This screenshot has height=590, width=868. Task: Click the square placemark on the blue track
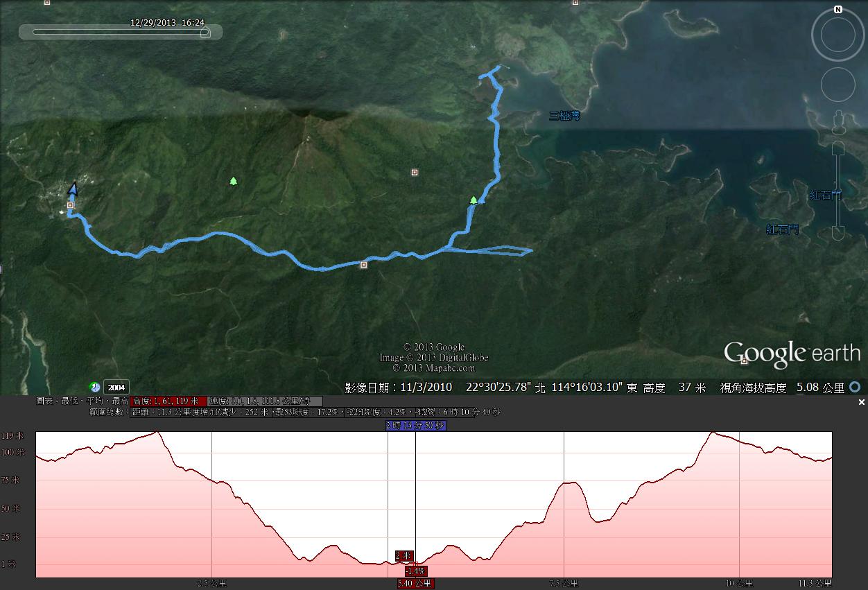click(x=364, y=264)
